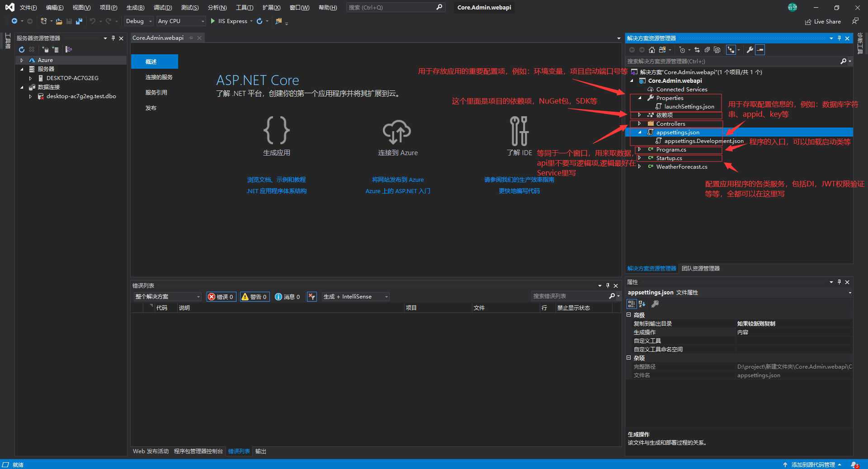The width and height of the screenshot is (868, 469).
Task: Click the 将网站发布到 Azure link
Action: tap(397, 180)
